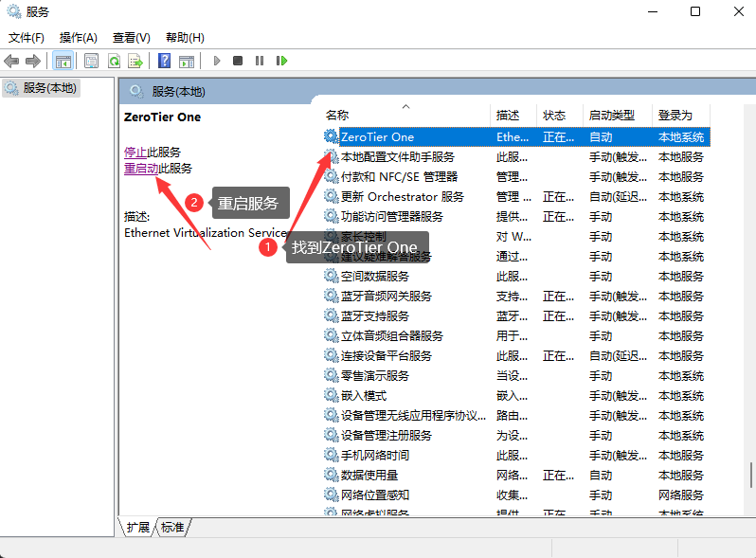This screenshot has width=756, height=558.
Task: Toggle the show/hide console tree icon
Action: (63, 61)
